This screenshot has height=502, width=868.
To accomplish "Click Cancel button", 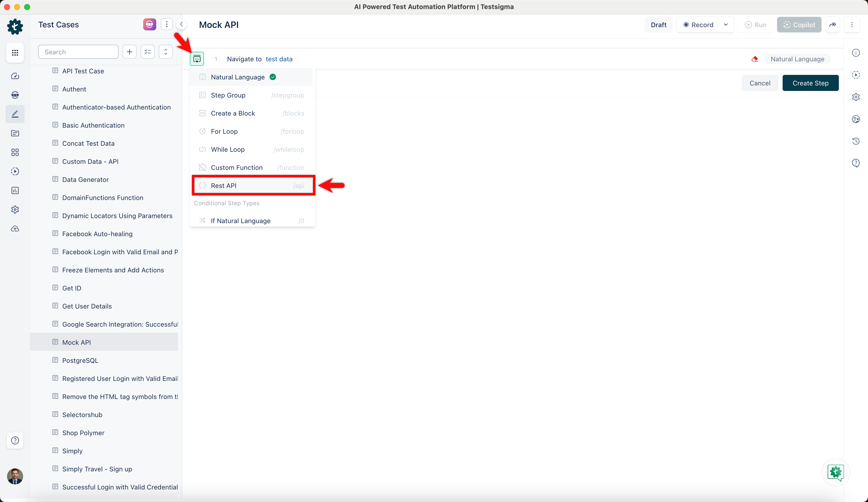I will [760, 83].
